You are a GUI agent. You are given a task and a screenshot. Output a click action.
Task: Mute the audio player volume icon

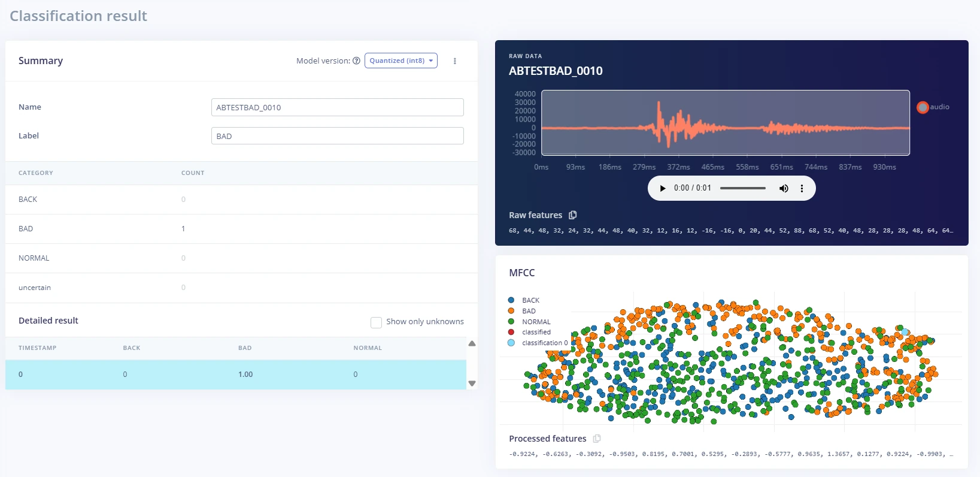784,188
